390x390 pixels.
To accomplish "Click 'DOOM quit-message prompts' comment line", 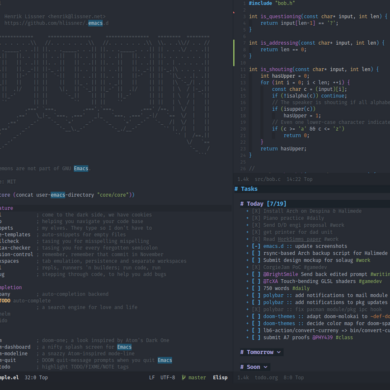I will click(104, 360).
